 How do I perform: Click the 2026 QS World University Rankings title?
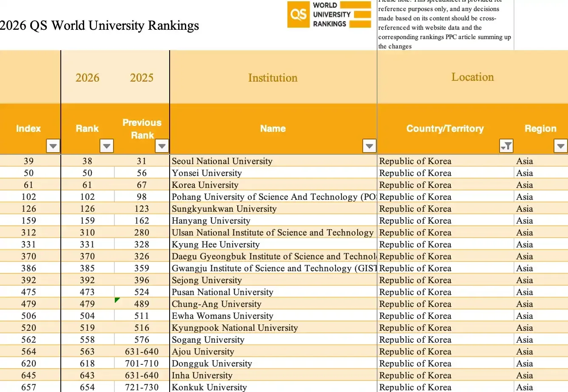[x=99, y=26]
